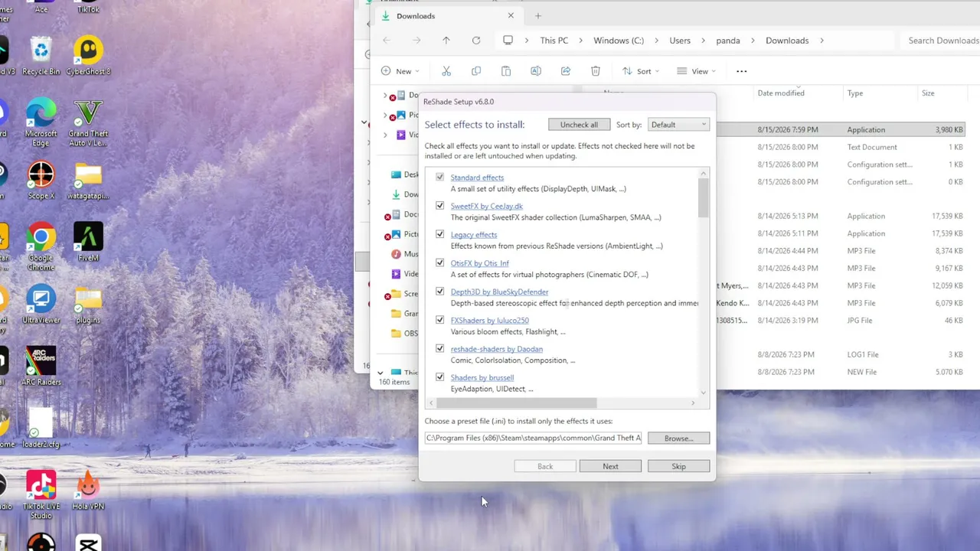Select the plugins folder on the desktop
Image resolution: width=980 pixels, height=551 pixels.
[x=88, y=305]
